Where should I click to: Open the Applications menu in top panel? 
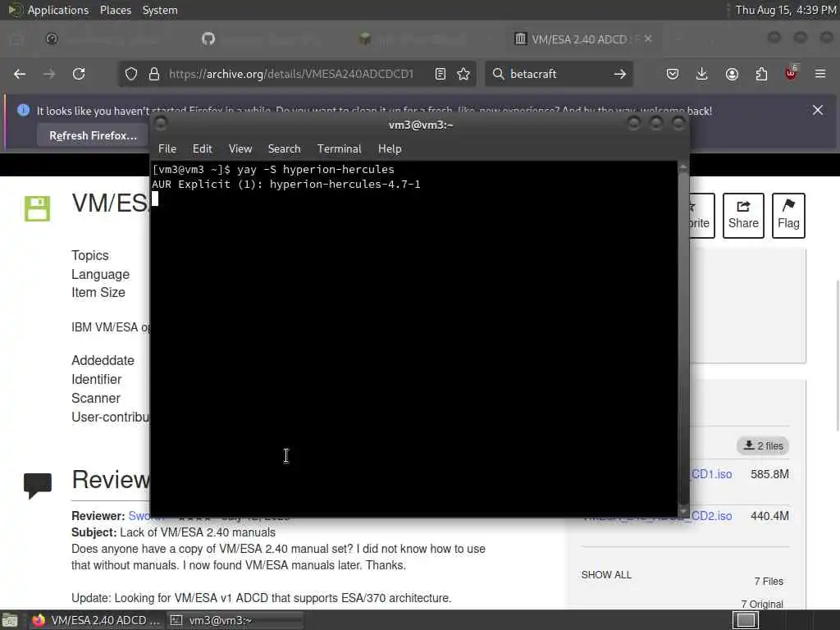(x=58, y=10)
